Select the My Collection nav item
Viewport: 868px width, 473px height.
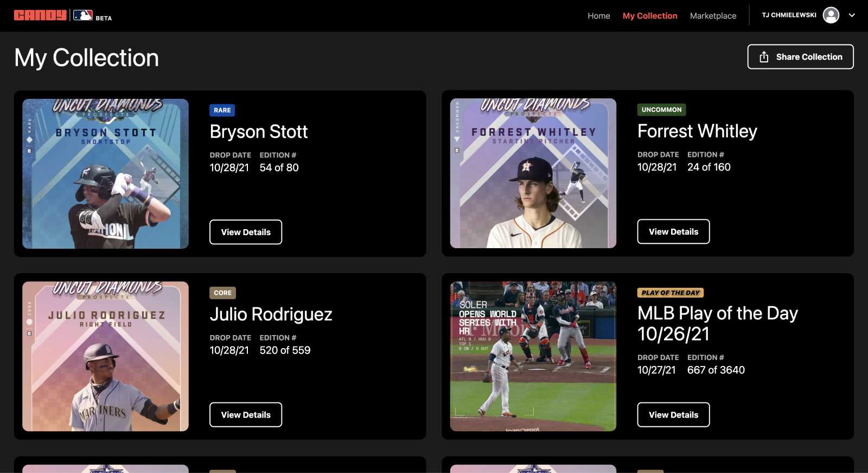coord(649,16)
